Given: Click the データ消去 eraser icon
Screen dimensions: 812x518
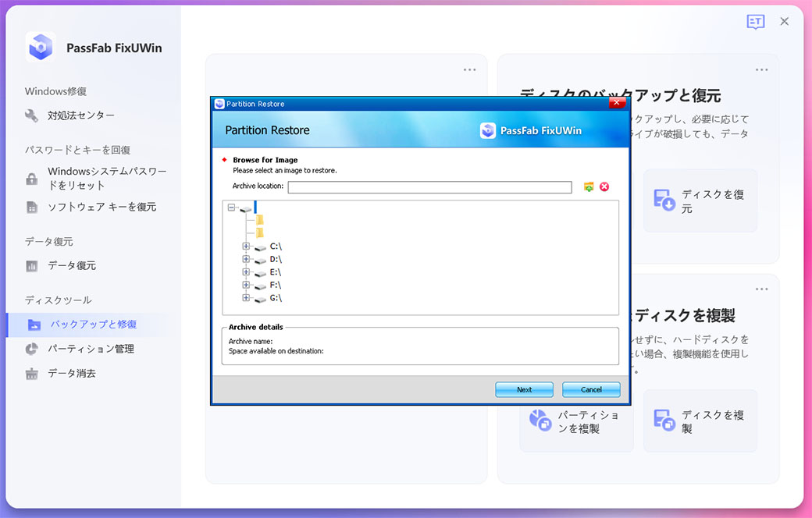Looking at the screenshot, I should point(31,373).
